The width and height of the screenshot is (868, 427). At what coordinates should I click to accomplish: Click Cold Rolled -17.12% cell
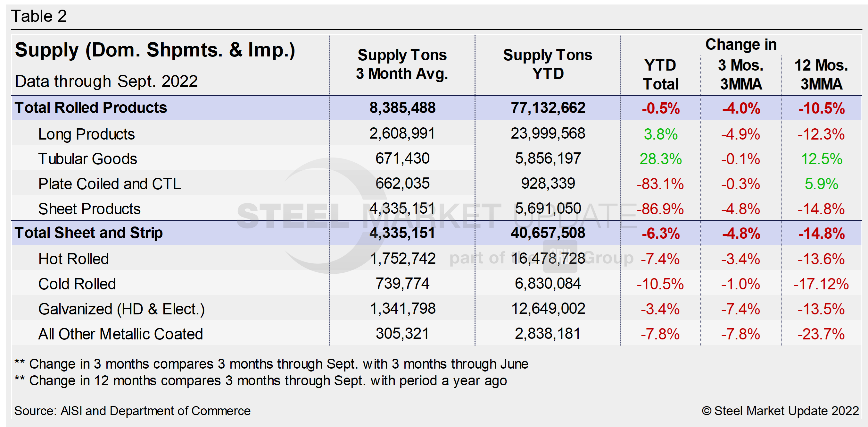[821, 284]
